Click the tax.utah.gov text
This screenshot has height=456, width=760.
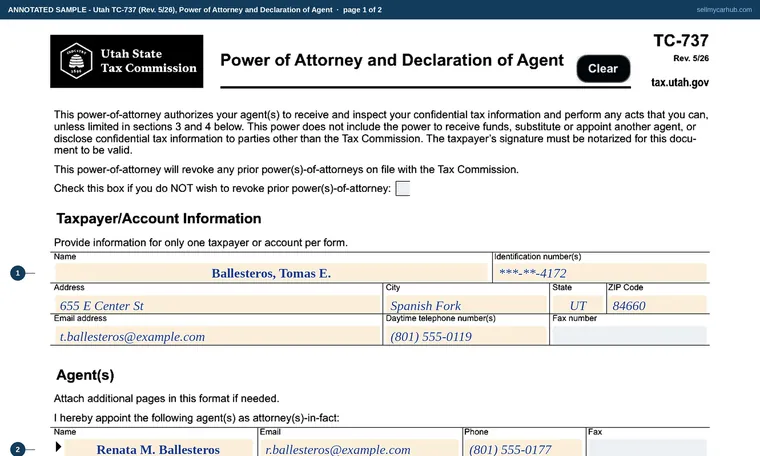pyautogui.click(x=680, y=82)
